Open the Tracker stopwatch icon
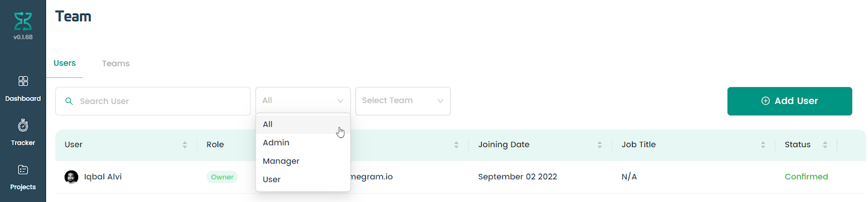The width and height of the screenshot is (868, 202). click(x=23, y=126)
